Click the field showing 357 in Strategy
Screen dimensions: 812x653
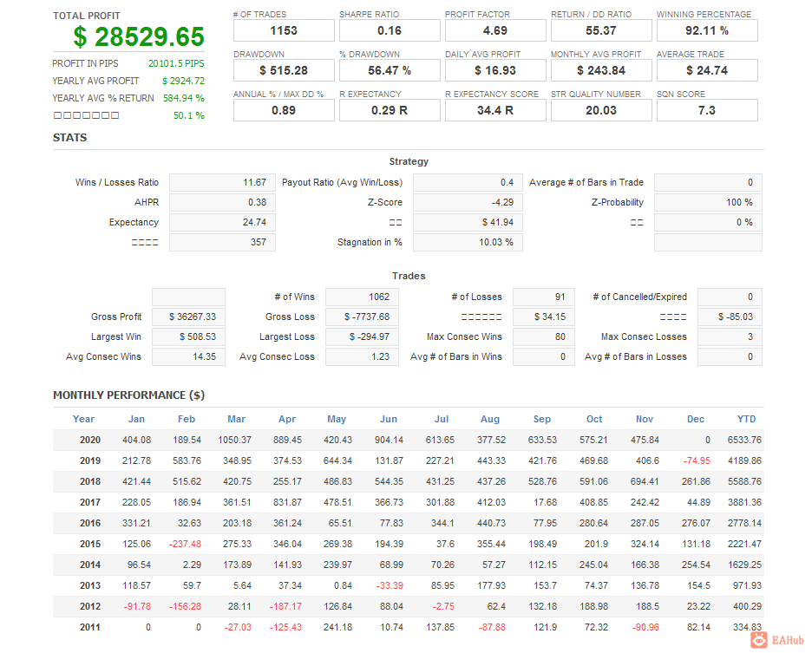tap(222, 242)
